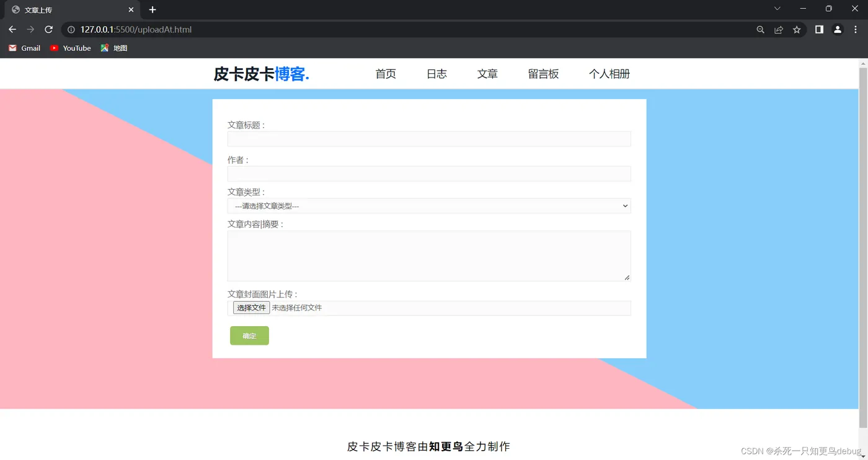Click the 未选择任何文件 text
This screenshot has width=868, height=460.
coord(296,307)
